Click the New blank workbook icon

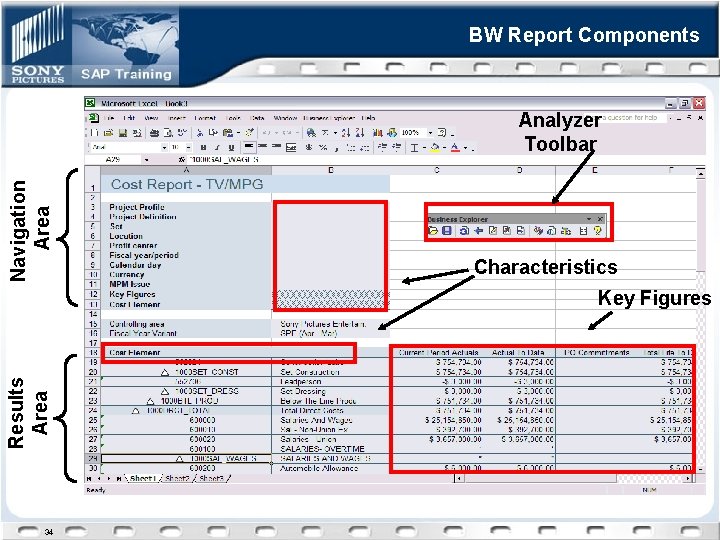point(95,133)
